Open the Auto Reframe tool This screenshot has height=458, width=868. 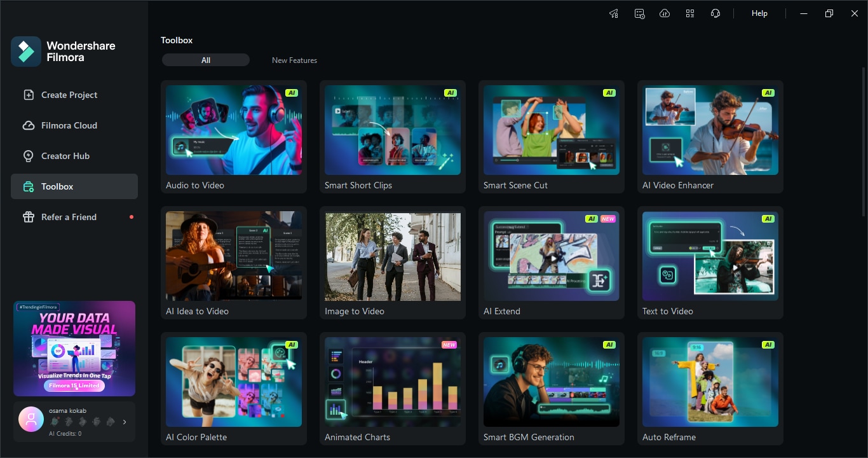[x=710, y=389]
